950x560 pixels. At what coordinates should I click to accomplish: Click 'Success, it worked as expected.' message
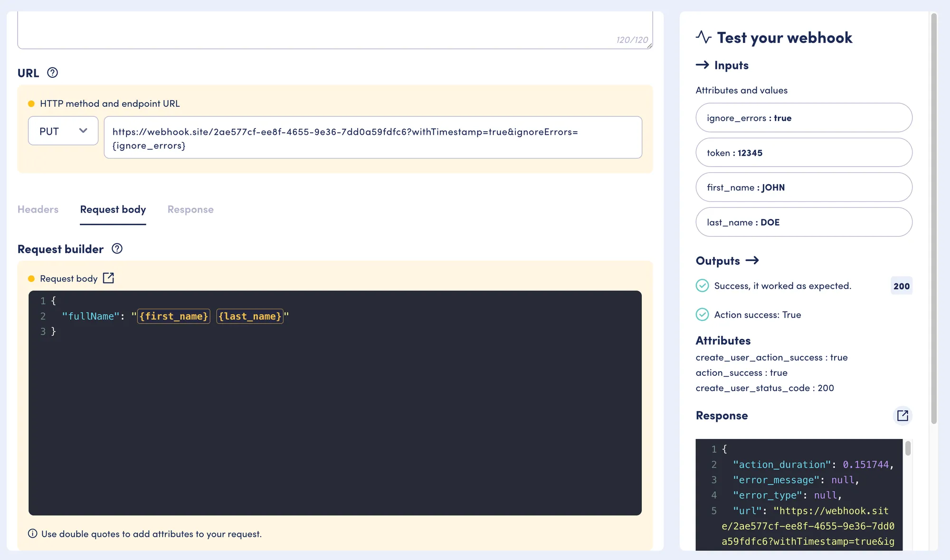click(x=783, y=286)
